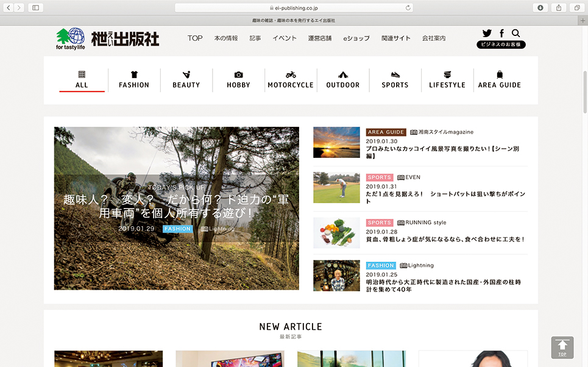The height and width of the screenshot is (367, 588).
Task: Click the Twitter bird icon
Action: tap(487, 34)
